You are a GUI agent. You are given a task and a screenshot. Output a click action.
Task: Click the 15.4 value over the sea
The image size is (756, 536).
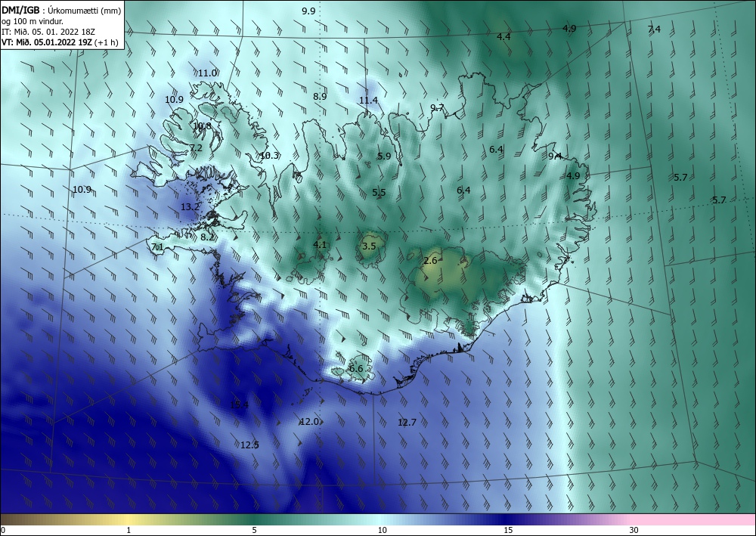click(239, 405)
